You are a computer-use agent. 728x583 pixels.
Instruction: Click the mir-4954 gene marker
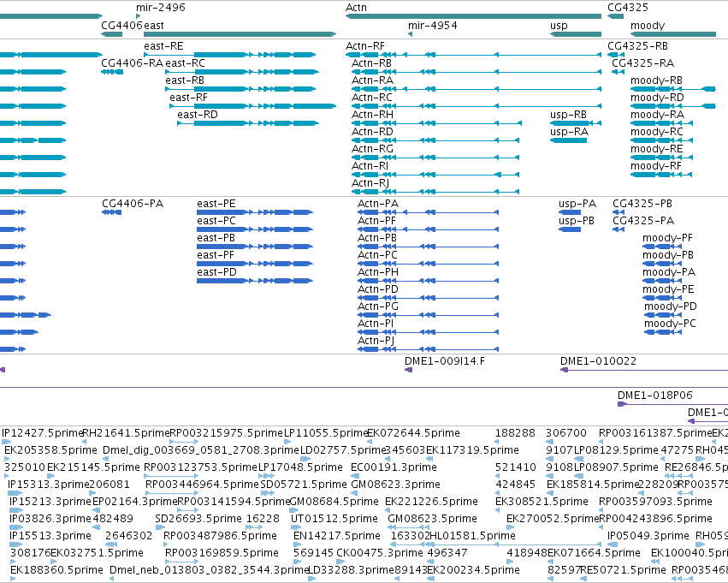(x=410, y=34)
